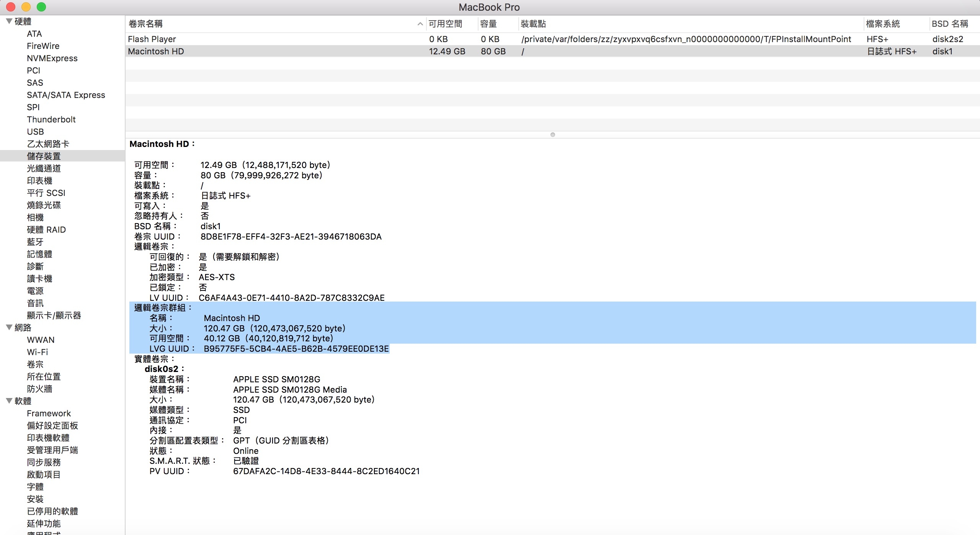Select the Flash Player volume row
Image resolution: width=980 pixels, height=535 pixels.
tap(552, 39)
